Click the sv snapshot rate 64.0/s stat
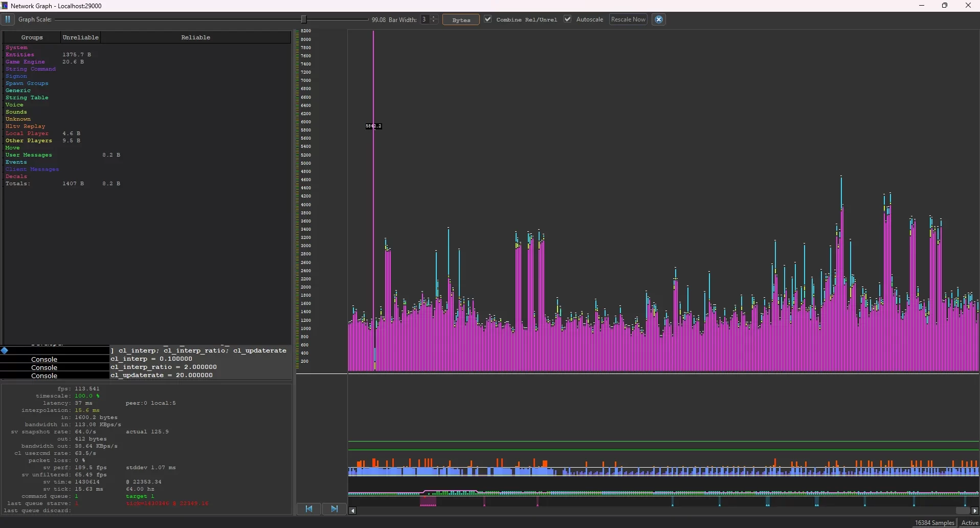Image resolution: width=980 pixels, height=528 pixels. [x=53, y=432]
